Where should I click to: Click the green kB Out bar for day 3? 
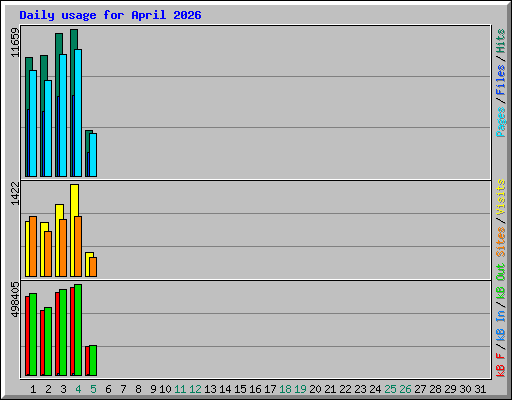coord(63,332)
